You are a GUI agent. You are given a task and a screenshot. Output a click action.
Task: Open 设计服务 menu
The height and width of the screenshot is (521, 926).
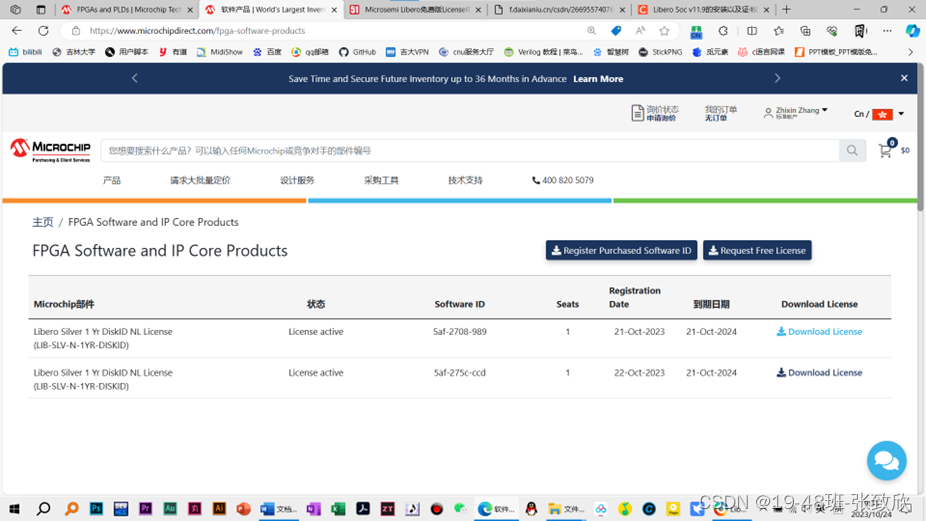pyautogui.click(x=297, y=180)
